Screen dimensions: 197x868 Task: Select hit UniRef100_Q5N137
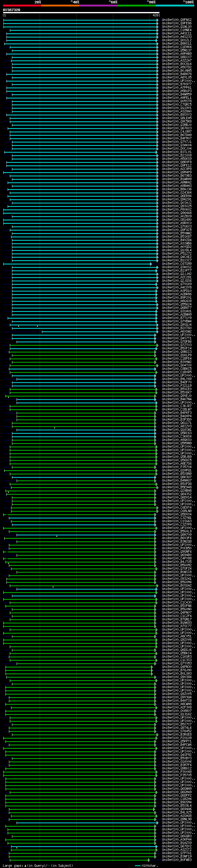click(177, 50)
